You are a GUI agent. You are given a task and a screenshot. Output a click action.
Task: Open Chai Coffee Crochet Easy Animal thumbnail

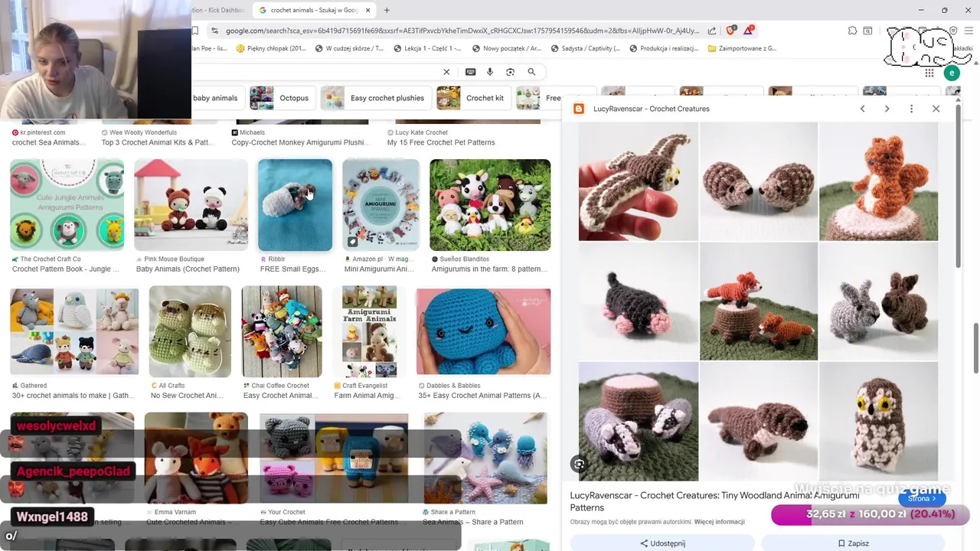pos(282,331)
